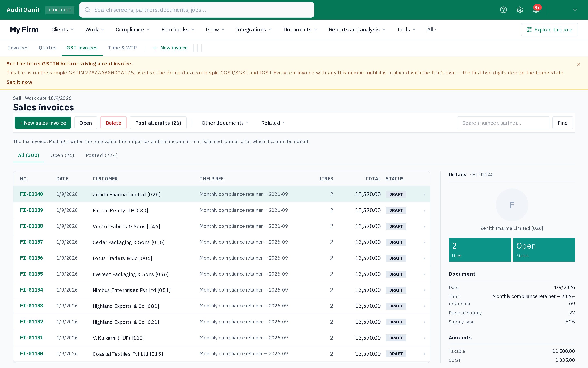
Task: Open row arrow for FI-01133
Action: click(x=424, y=306)
